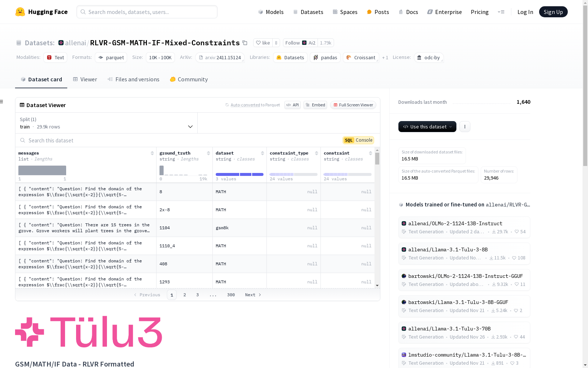Open the allenai/Llama-3.1-Tulu-3-70B model
This screenshot has width=588, height=368.
(x=464, y=333)
